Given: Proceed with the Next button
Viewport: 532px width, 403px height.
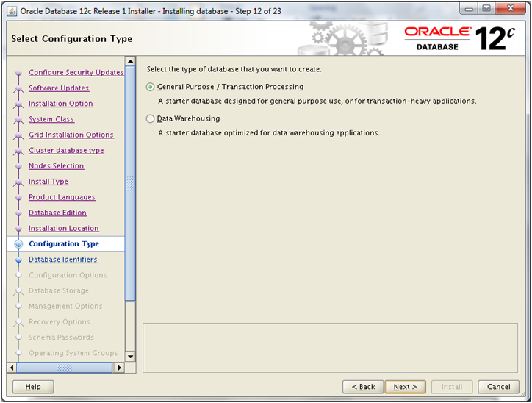Looking at the screenshot, I should pos(405,387).
